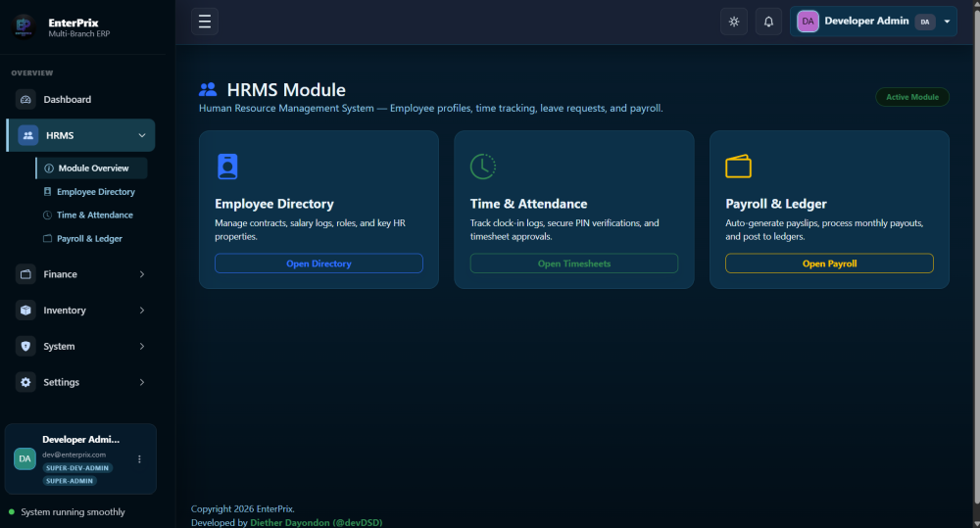Image resolution: width=980 pixels, height=528 pixels.
Task: Click the System running smoothly text
Action: [73, 511]
